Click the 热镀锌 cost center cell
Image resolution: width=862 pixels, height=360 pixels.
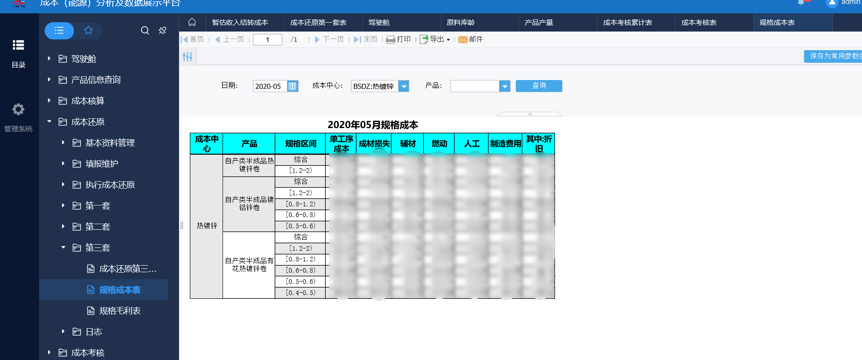(x=206, y=226)
